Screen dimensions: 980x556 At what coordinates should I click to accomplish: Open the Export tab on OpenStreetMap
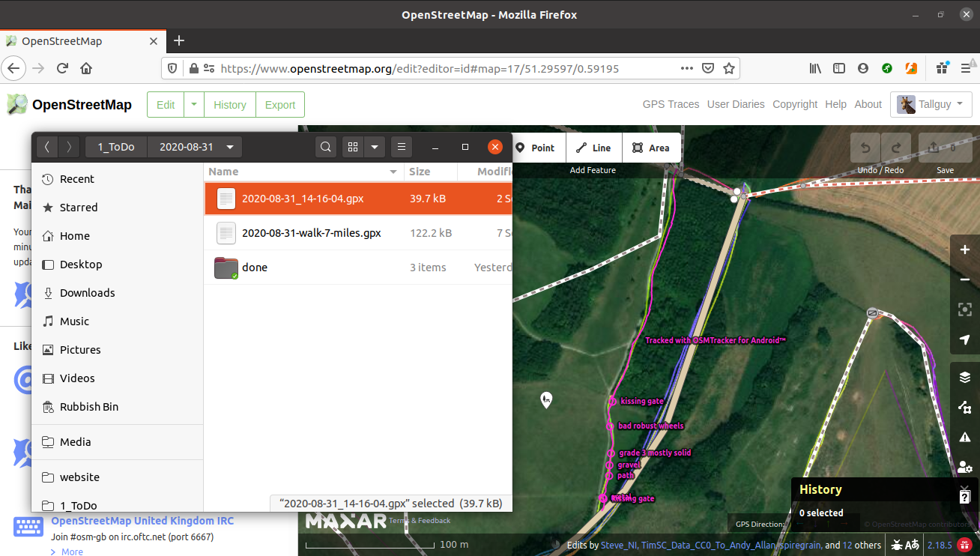click(280, 105)
